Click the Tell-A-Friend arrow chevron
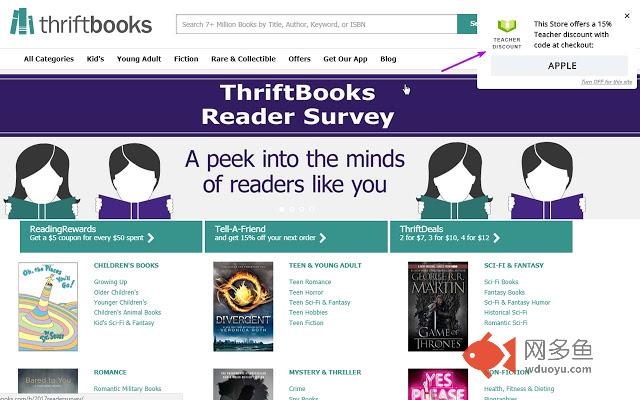Screen dimensions: 640x400 tap(322, 238)
